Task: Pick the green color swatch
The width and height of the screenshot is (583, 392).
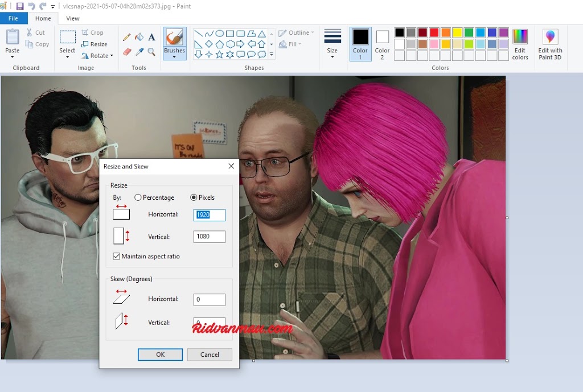Action: pyautogui.click(x=469, y=32)
